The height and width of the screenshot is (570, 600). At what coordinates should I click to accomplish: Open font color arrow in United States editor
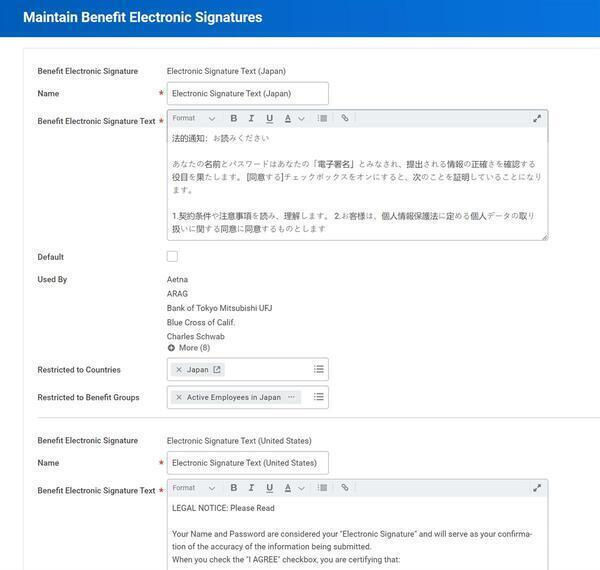point(302,488)
